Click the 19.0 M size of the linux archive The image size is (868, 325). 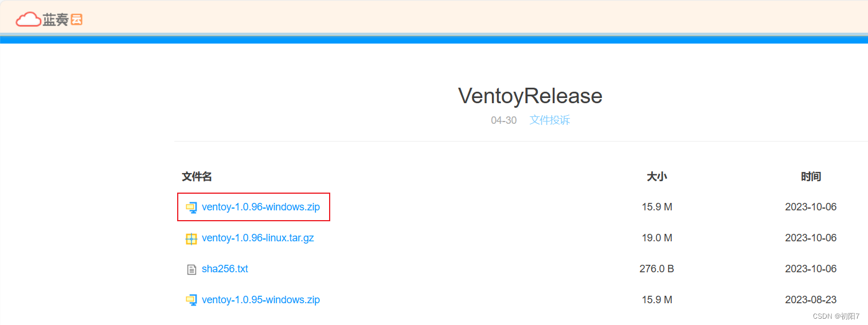(657, 238)
